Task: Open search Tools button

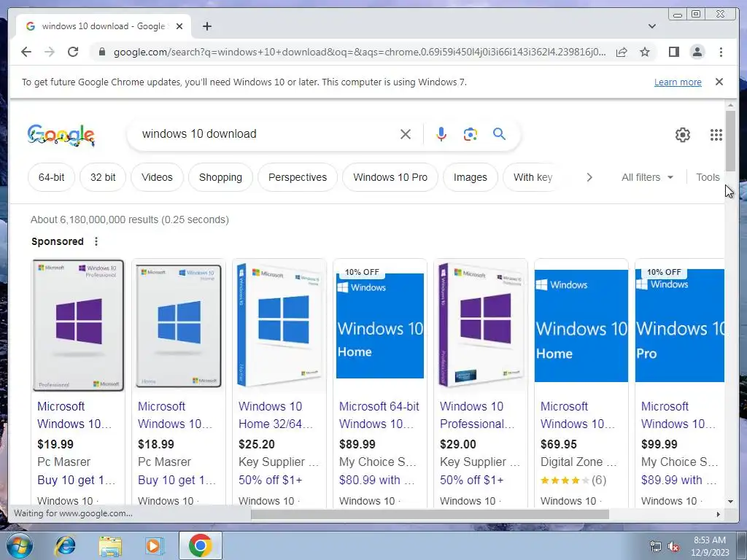Action: click(x=708, y=177)
